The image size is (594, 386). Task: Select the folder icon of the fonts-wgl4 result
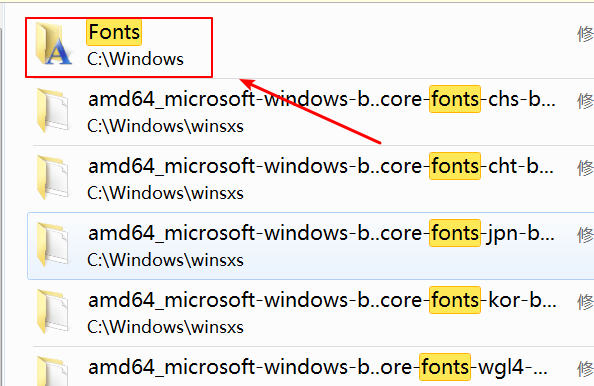tap(53, 371)
